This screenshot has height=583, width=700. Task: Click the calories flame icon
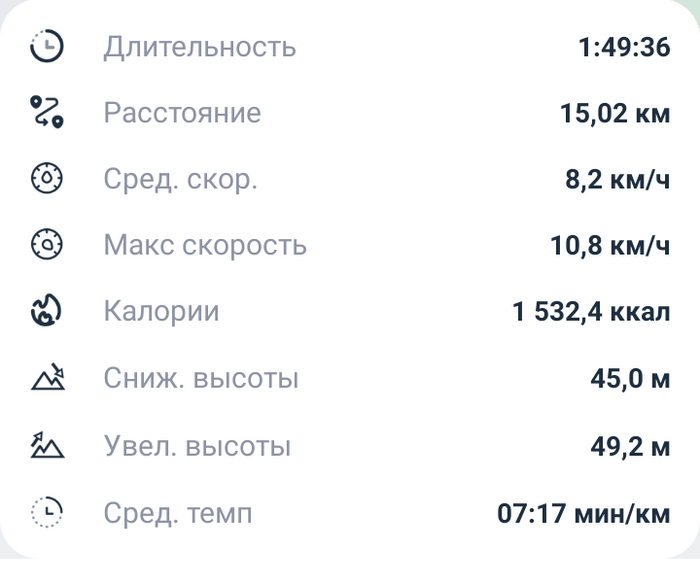click(x=47, y=312)
